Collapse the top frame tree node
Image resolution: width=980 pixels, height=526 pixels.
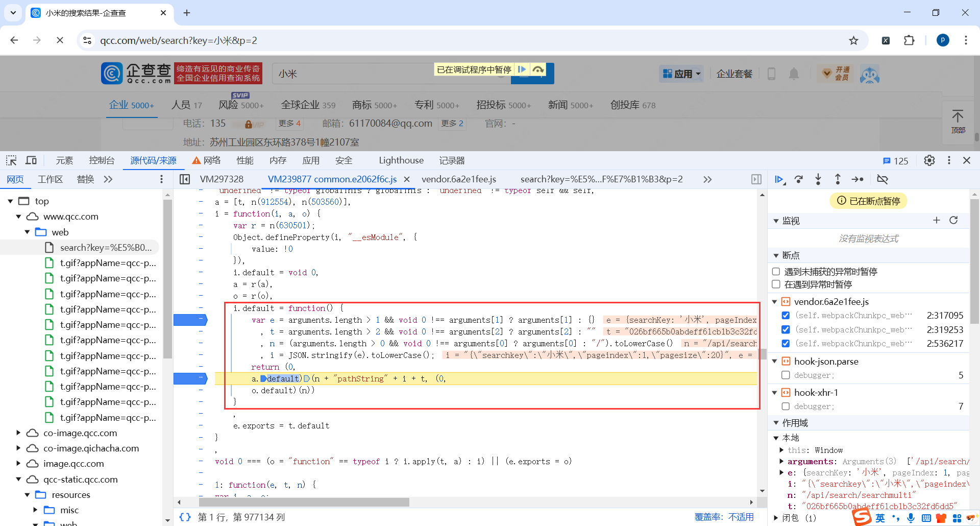click(10, 201)
